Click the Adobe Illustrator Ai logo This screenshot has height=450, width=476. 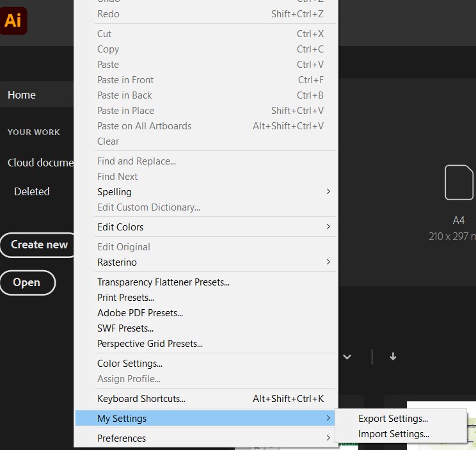pyautogui.click(x=13, y=20)
